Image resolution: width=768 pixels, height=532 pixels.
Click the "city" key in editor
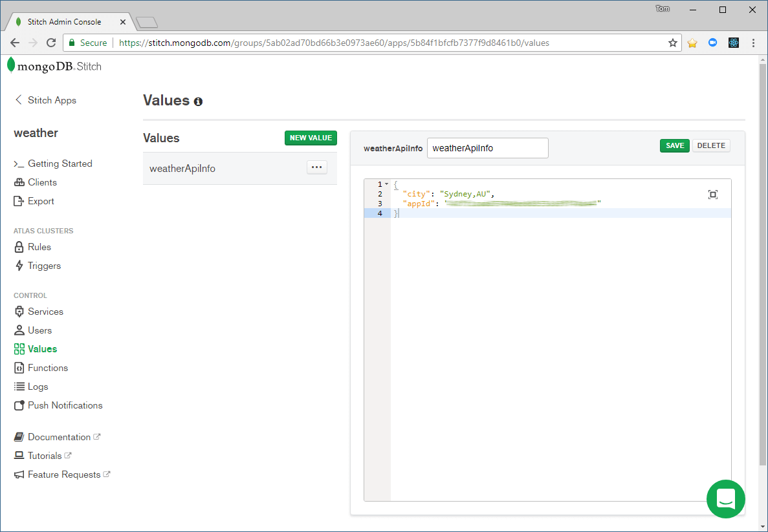pyautogui.click(x=416, y=195)
